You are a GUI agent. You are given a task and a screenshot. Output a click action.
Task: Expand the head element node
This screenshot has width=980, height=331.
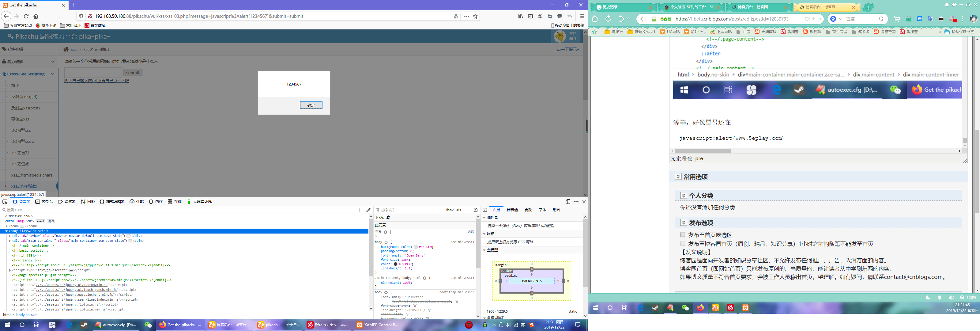(6, 226)
